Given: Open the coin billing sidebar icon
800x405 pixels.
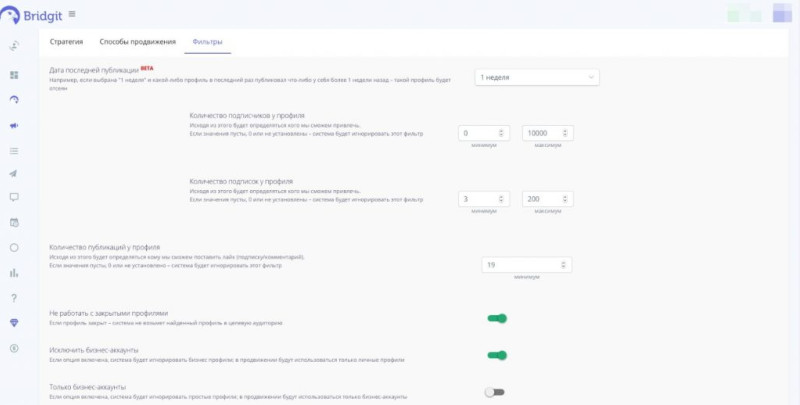Looking at the screenshot, I should coord(14,348).
